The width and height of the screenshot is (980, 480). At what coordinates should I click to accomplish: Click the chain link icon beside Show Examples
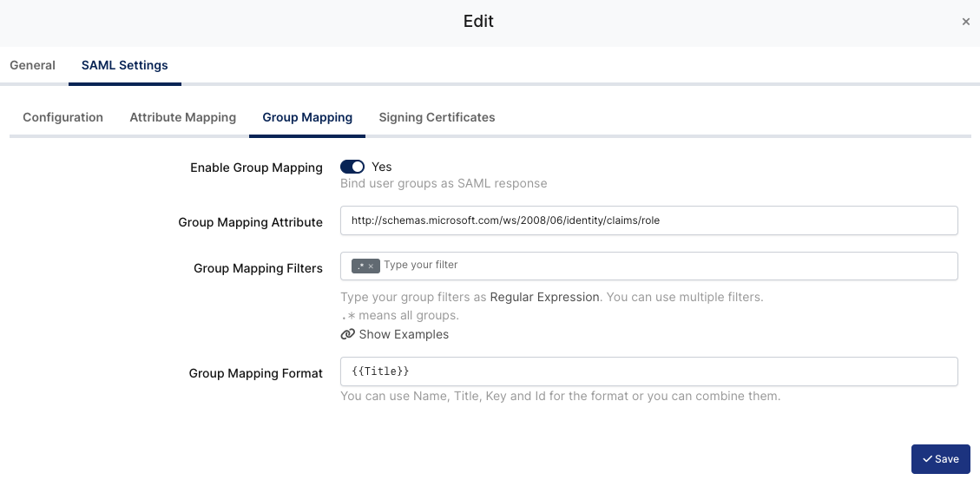[347, 334]
